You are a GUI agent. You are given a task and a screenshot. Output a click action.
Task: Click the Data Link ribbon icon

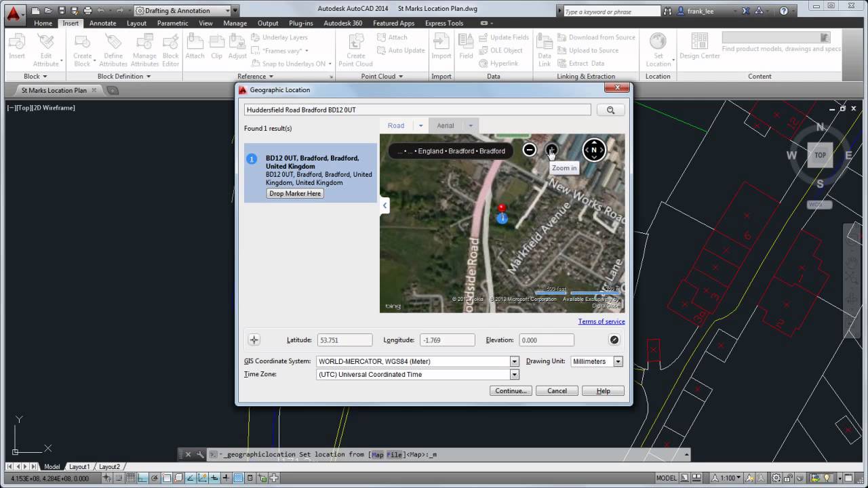pyautogui.click(x=545, y=50)
